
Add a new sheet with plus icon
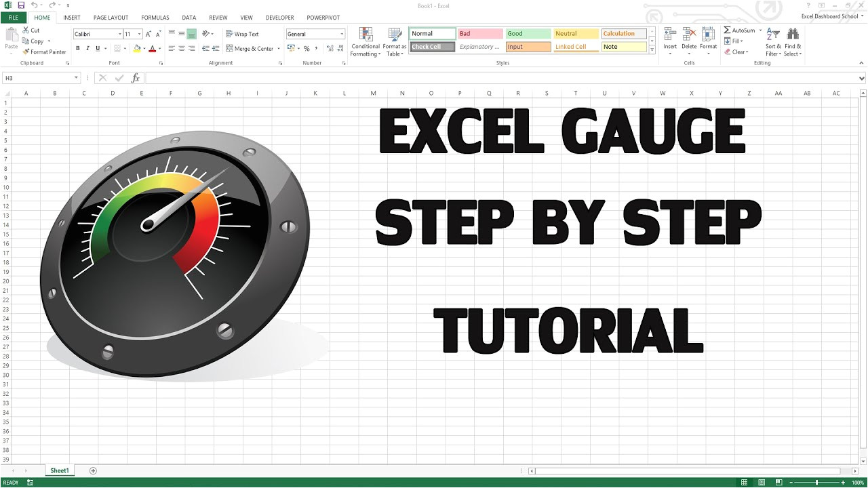click(93, 470)
